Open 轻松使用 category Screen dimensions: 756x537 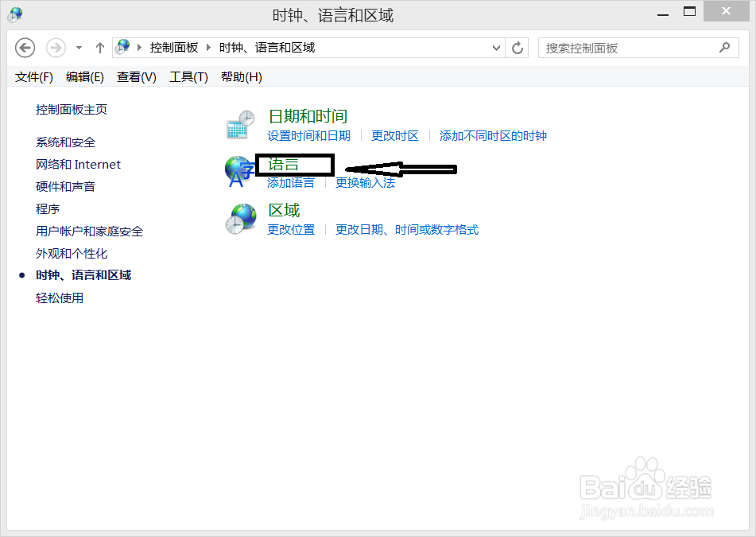[60, 298]
